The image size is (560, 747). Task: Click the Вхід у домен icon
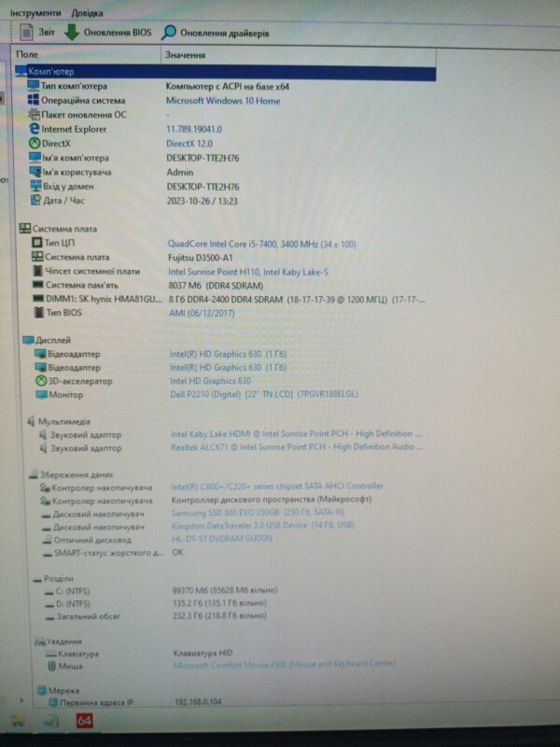point(36,186)
